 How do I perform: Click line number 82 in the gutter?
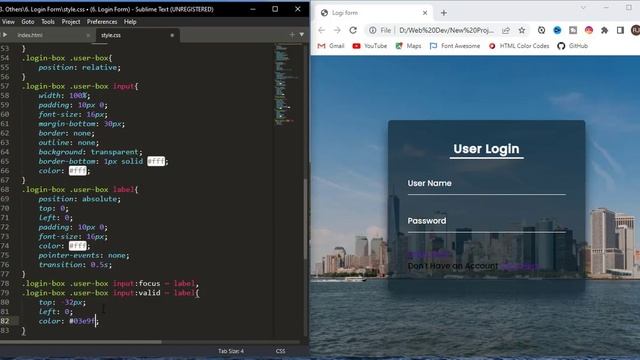[5, 321]
